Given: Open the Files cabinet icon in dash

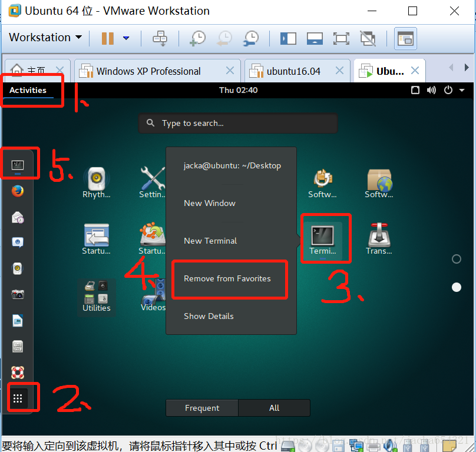Looking at the screenshot, I should click(x=18, y=347).
